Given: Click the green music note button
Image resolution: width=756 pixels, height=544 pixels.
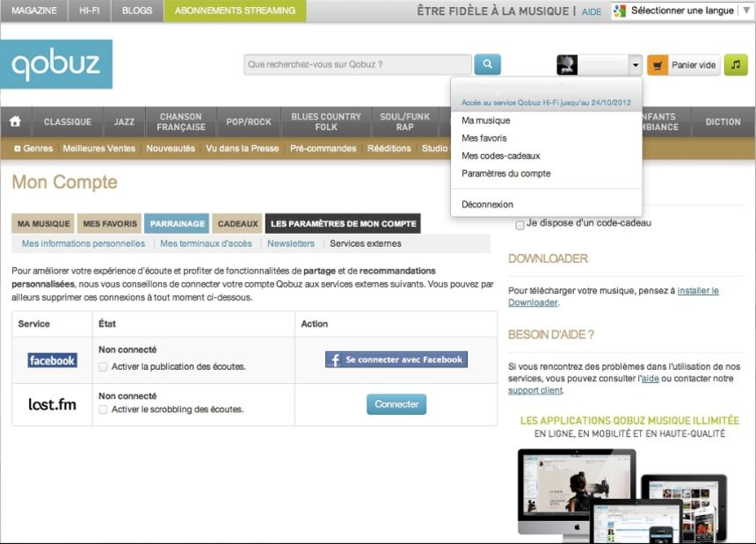Looking at the screenshot, I should point(736,64).
